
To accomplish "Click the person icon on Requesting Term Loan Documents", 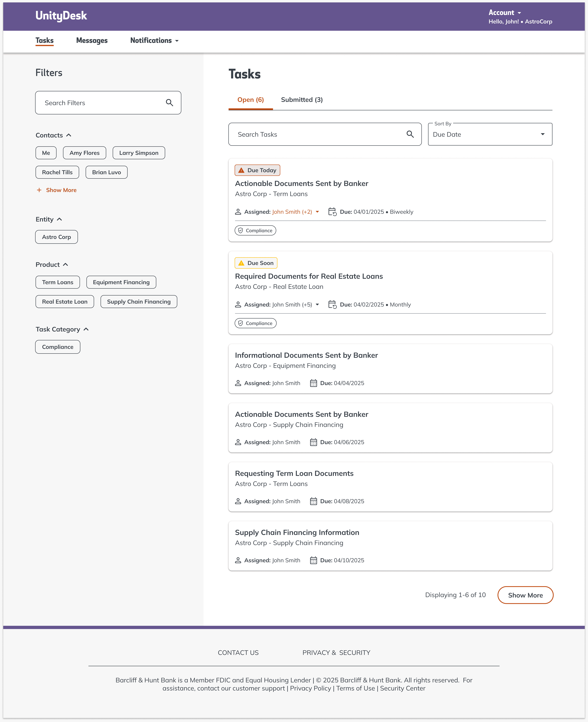I will pos(238,501).
